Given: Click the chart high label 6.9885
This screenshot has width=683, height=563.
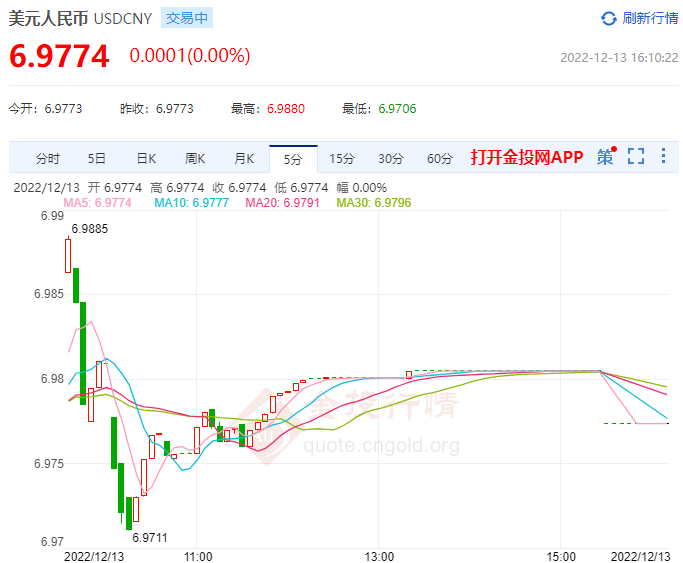Looking at the screenshot, I should pos(89,229).
